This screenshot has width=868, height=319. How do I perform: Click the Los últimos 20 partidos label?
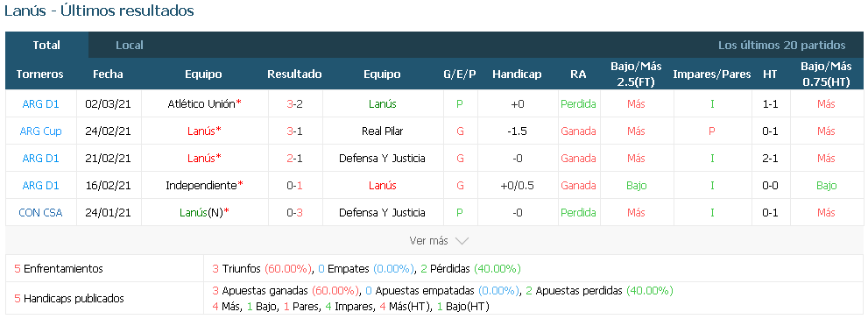click(781, 46)
